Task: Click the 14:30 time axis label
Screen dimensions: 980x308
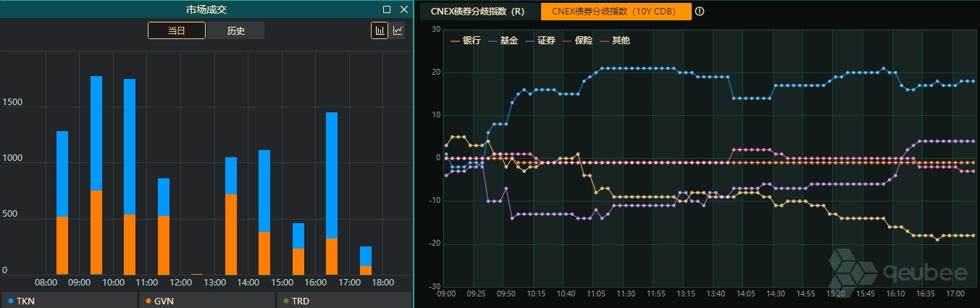Action: point(776,294)
